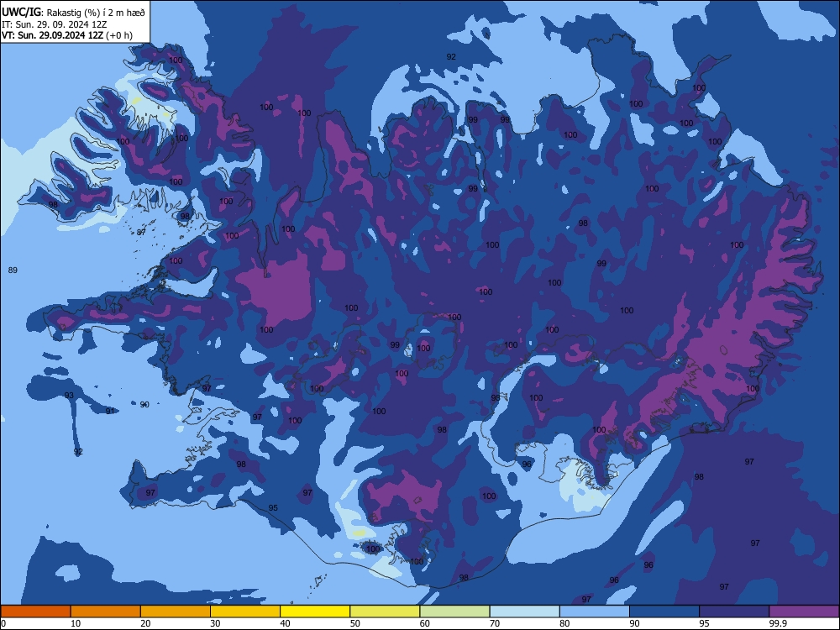Select the purple above-99.9 legend swatch
The height and width of the screenshot is (630, 840).
pyautogui.click(x=804, y=612)
